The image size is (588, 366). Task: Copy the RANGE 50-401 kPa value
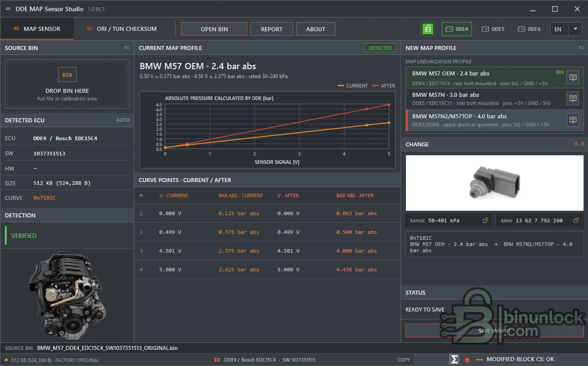coord(485,220)
